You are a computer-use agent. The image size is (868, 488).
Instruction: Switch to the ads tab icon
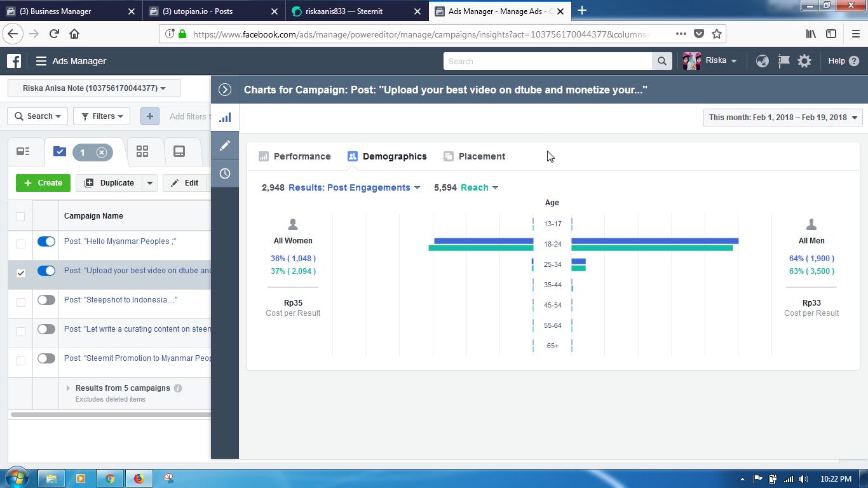tap(179, 151)
